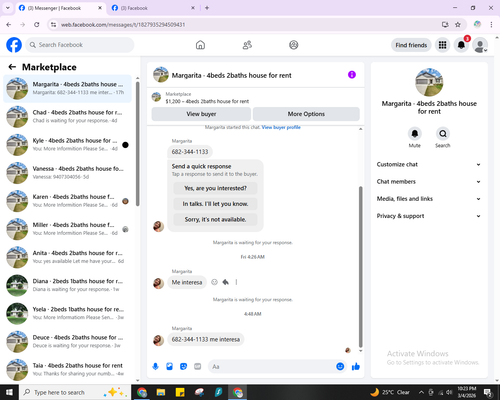
Task: Open the Deuce conversation
Action: pyautogui.click(x=68, y=341)
